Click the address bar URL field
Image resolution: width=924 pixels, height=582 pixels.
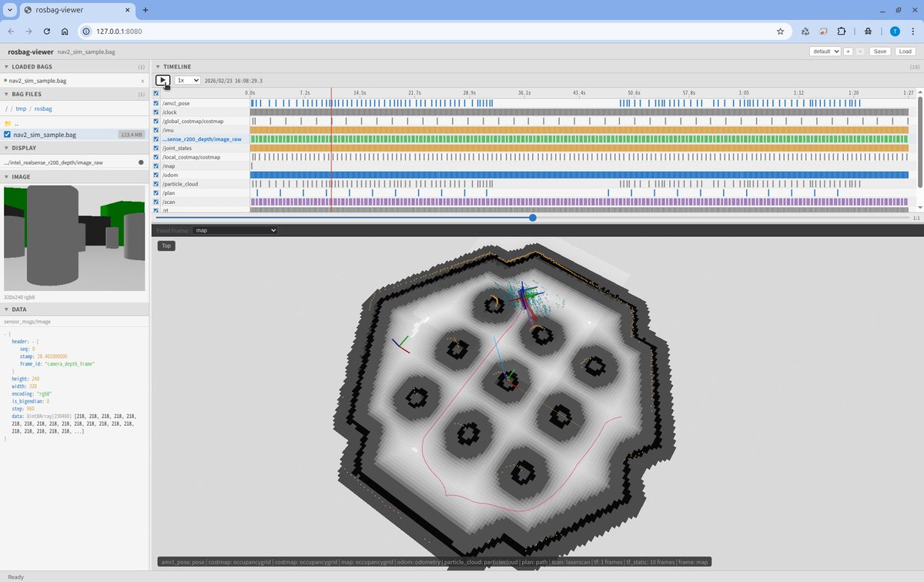click(x=431, y=32)
